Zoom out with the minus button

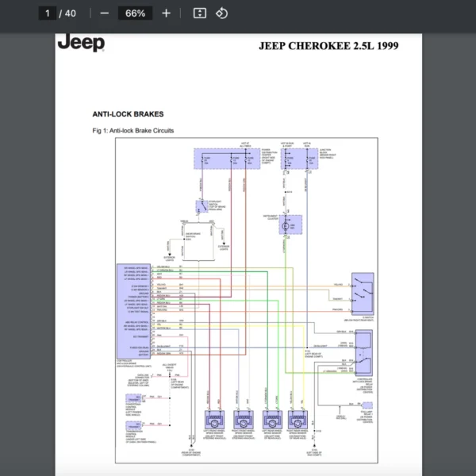(x=105, y=13)
